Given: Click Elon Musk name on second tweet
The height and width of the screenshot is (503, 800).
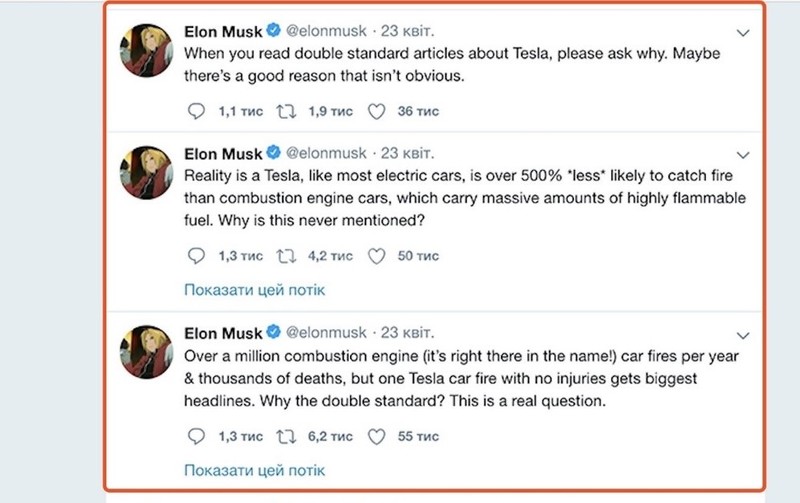Looking at the screenshot, I should tap(222, 153).
